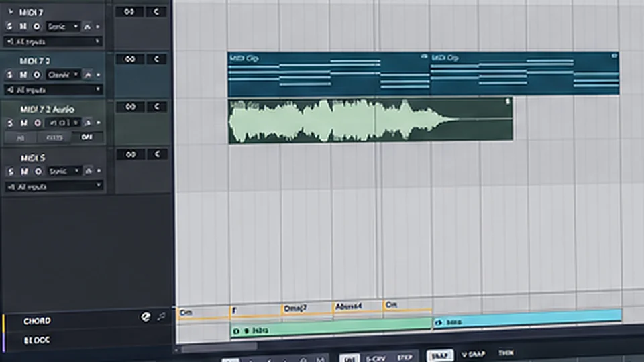Open MIDI 7 All inputs dropdown
Image resolution: width=644 pixels, height=362 pixels.
coord(53,42)
